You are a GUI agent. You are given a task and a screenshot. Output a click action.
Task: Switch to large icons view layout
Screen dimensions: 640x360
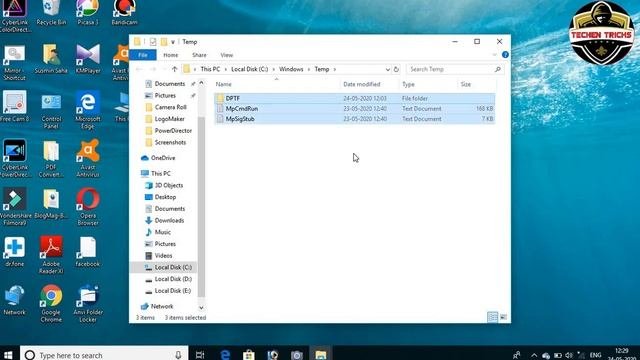[503, 317]
